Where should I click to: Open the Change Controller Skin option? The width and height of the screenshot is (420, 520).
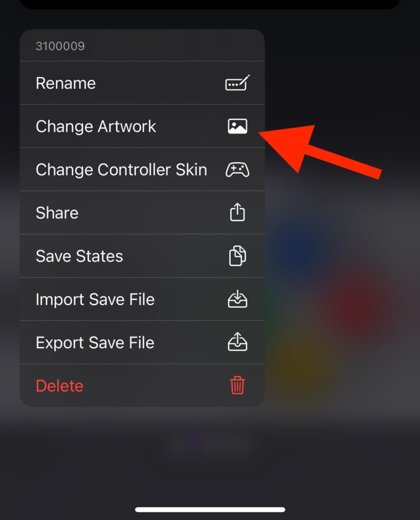click(121, 170)
